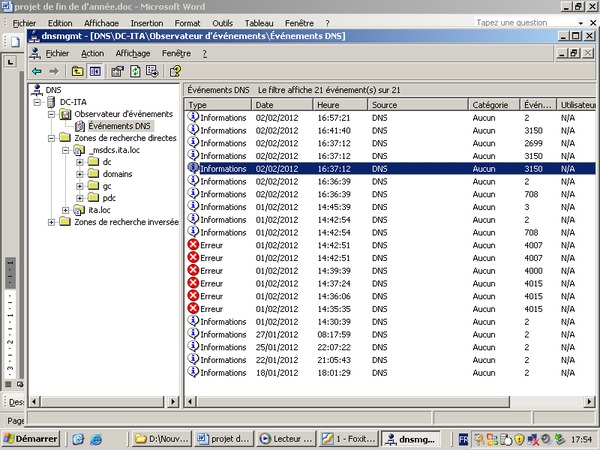Click the Refresh toolbar icon

pyautogui.click(x=134, y=71)
